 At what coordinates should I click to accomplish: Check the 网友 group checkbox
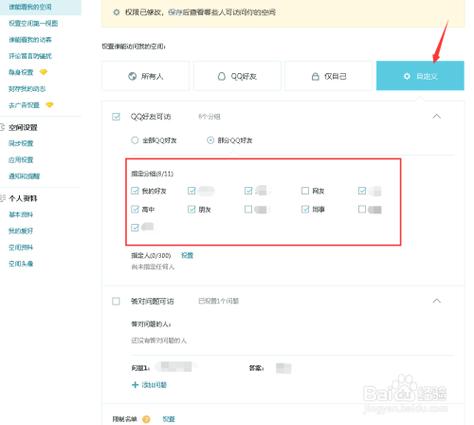coord(305,191)
